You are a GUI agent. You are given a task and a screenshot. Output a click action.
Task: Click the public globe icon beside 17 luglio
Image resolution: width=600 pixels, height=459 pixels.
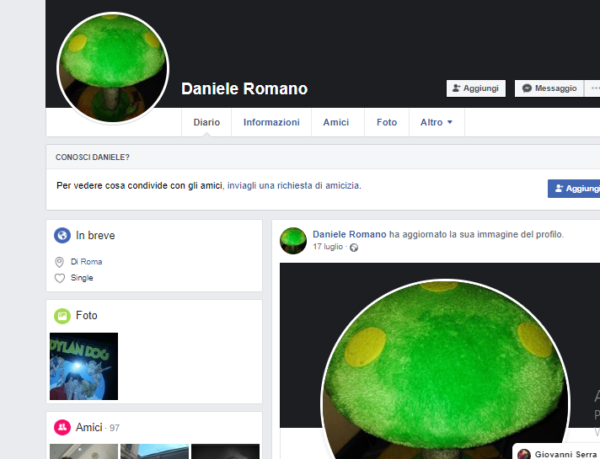353,247
